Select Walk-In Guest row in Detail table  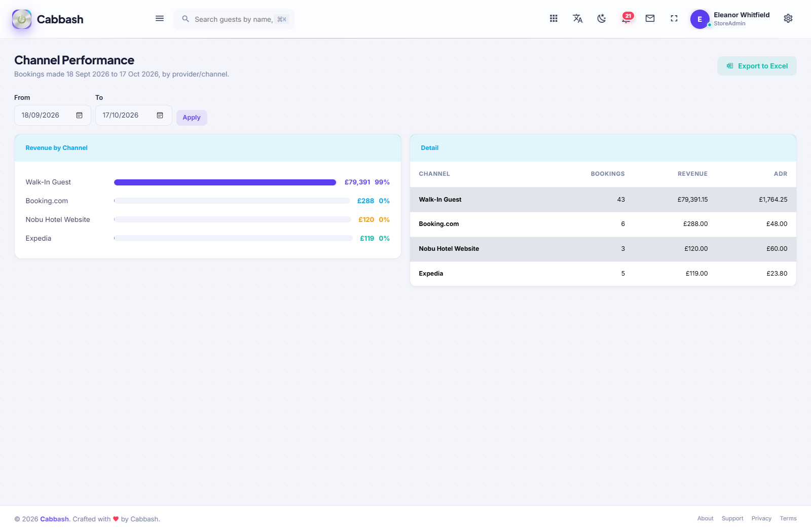tap(603, 200)
